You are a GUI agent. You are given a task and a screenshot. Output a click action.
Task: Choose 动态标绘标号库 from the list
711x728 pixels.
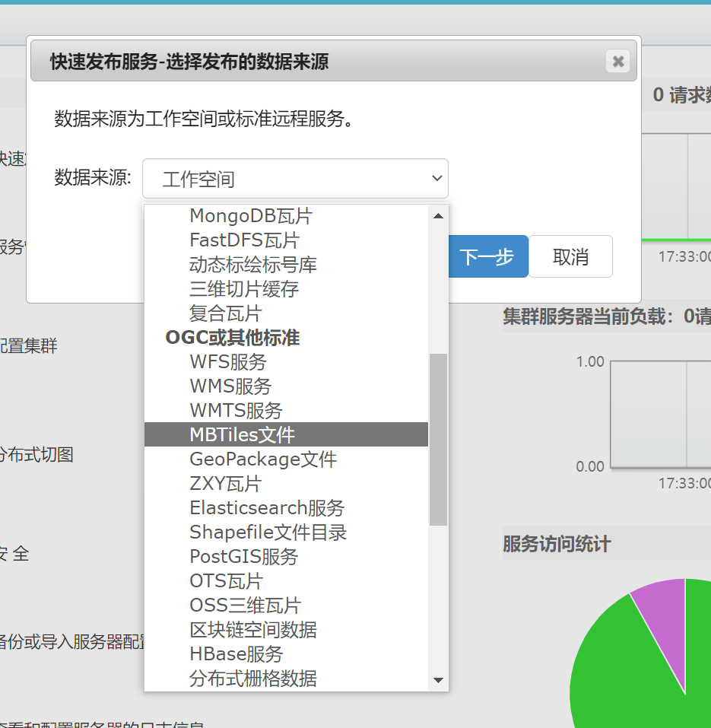(x=286, y=265)
